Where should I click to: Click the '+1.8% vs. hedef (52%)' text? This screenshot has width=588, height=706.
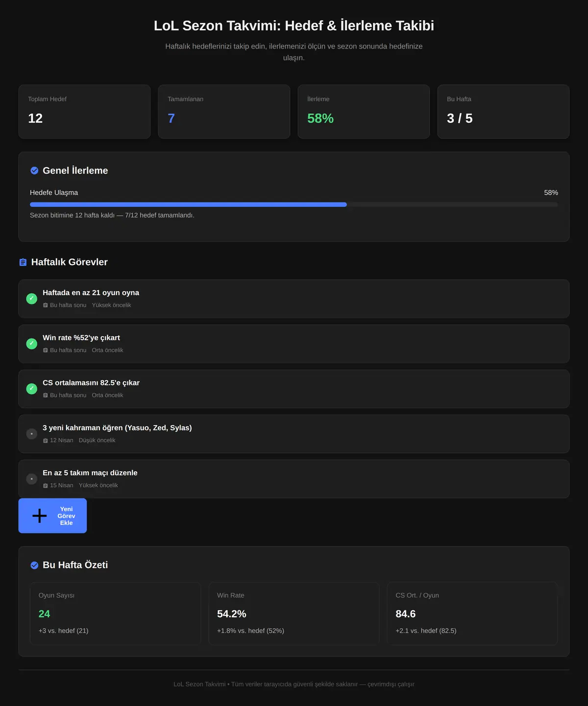click(x=250, y=631)
